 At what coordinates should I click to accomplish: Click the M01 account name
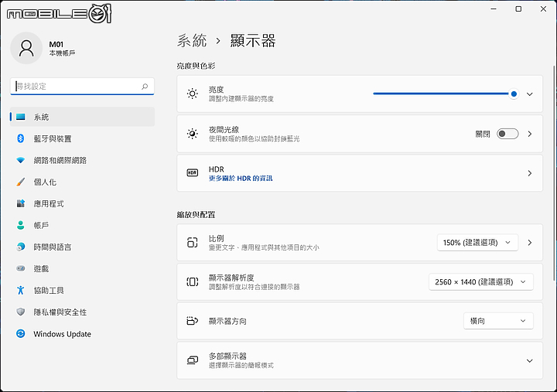56,44
